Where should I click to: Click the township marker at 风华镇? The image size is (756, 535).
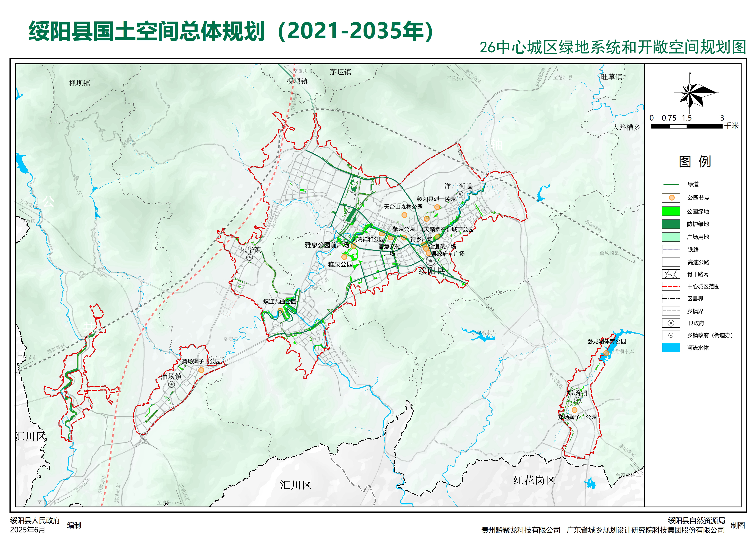[x=250, y=257]
